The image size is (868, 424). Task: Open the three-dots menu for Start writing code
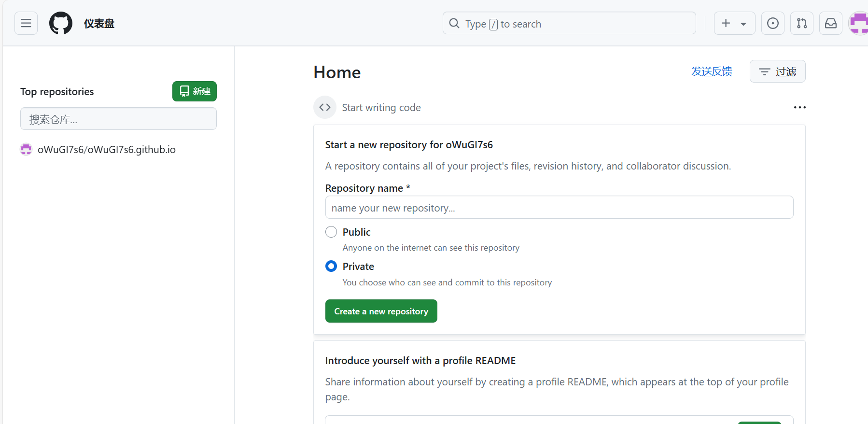click(799, 107)
